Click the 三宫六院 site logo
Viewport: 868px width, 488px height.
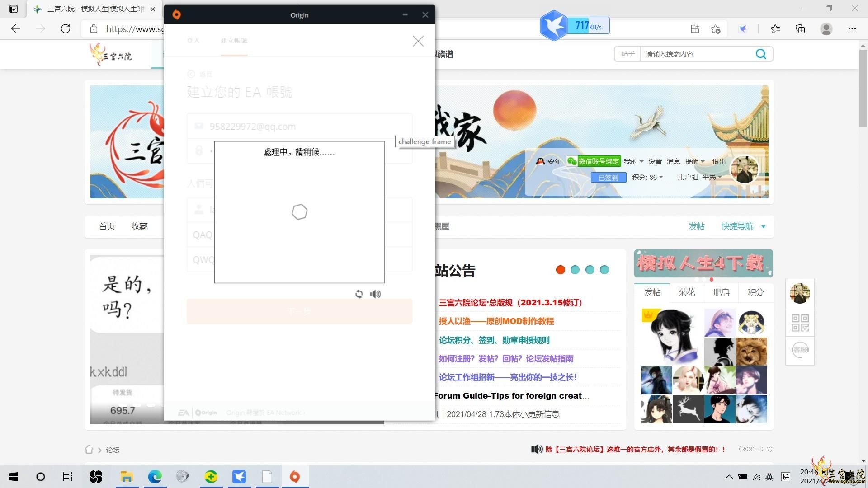[x=111, y=55]
